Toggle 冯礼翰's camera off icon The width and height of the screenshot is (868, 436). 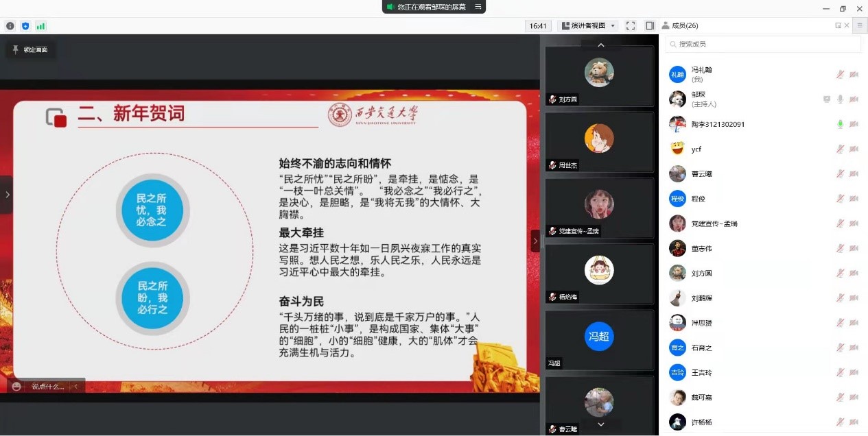coord(854,74)
